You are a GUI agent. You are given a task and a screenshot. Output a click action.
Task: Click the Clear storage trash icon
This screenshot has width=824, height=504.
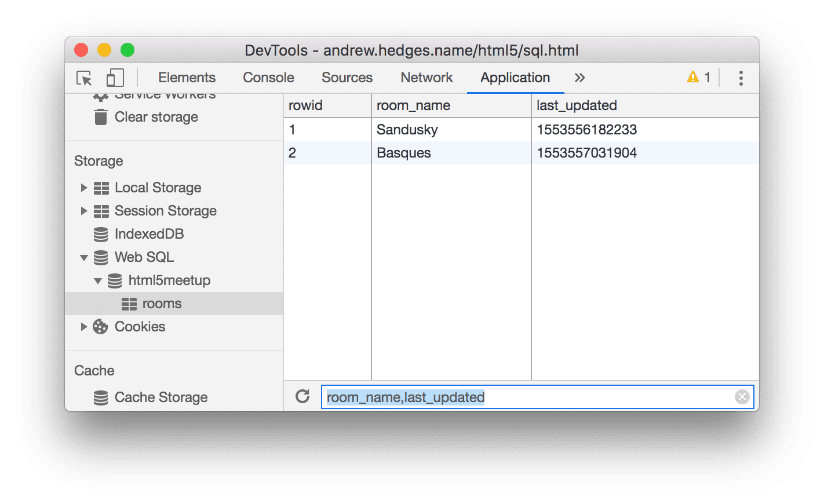(101, 116)
